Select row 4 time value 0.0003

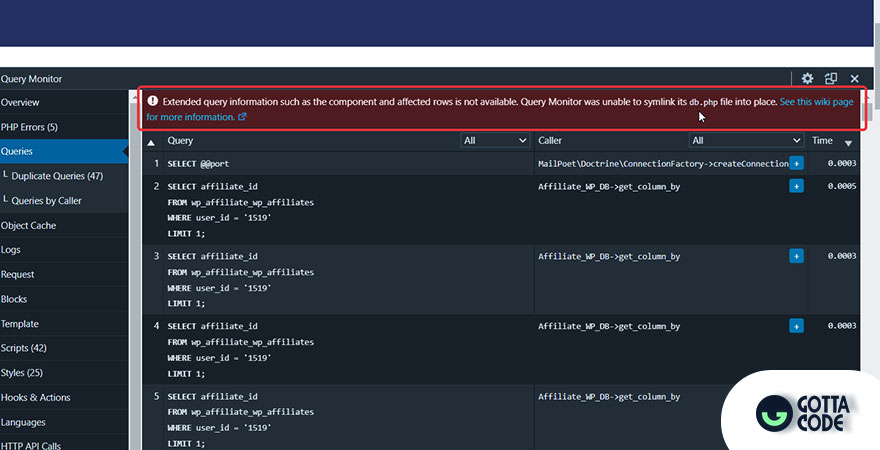842,325
